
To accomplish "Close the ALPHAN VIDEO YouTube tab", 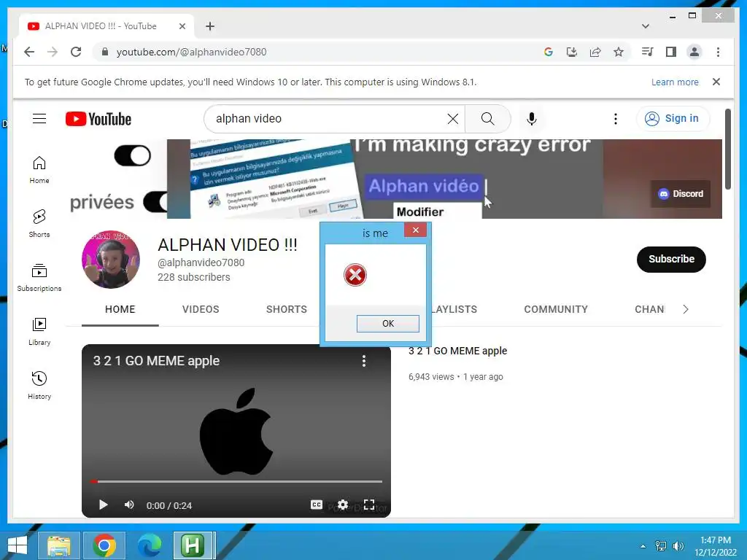I will (182, 26).
